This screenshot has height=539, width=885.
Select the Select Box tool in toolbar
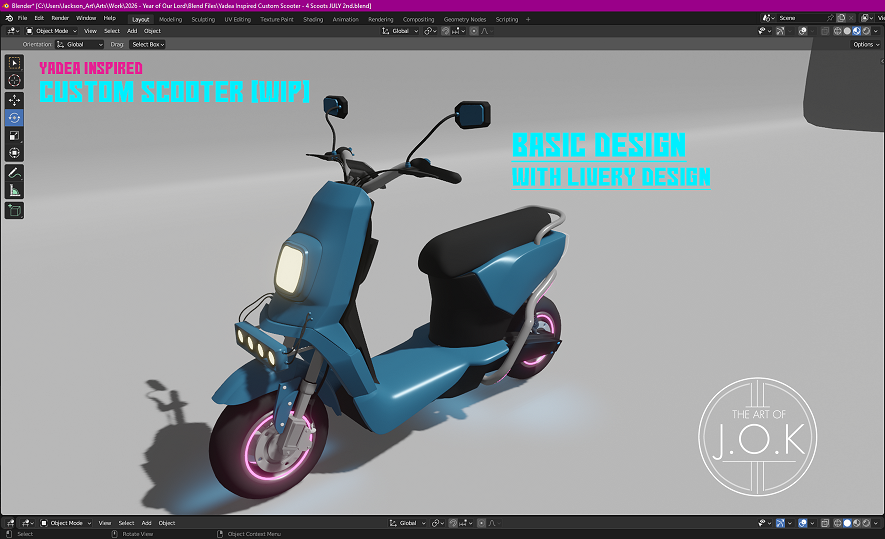(x=15, y=63)
